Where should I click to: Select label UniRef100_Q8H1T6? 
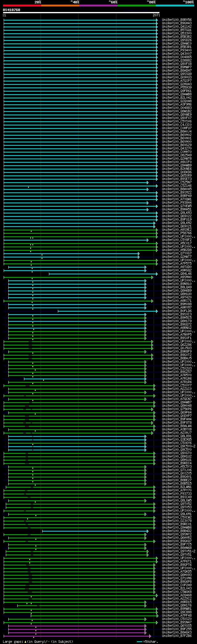pos(177,605)
